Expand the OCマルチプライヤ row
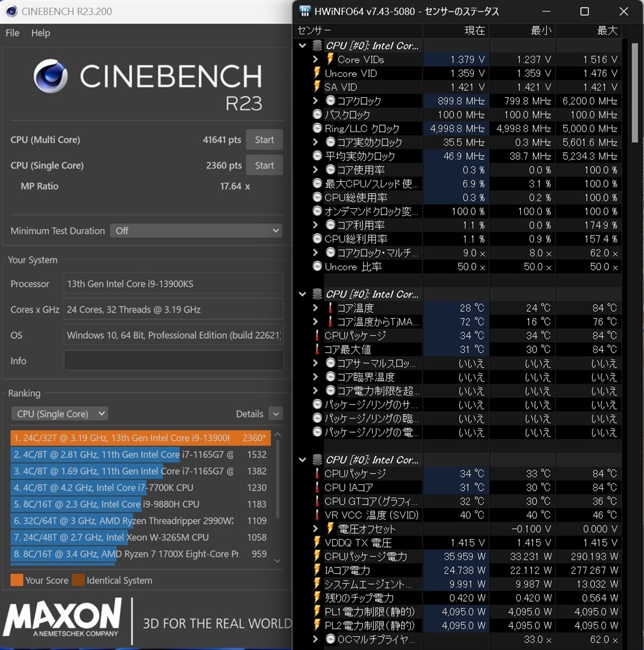 (316, 639)
